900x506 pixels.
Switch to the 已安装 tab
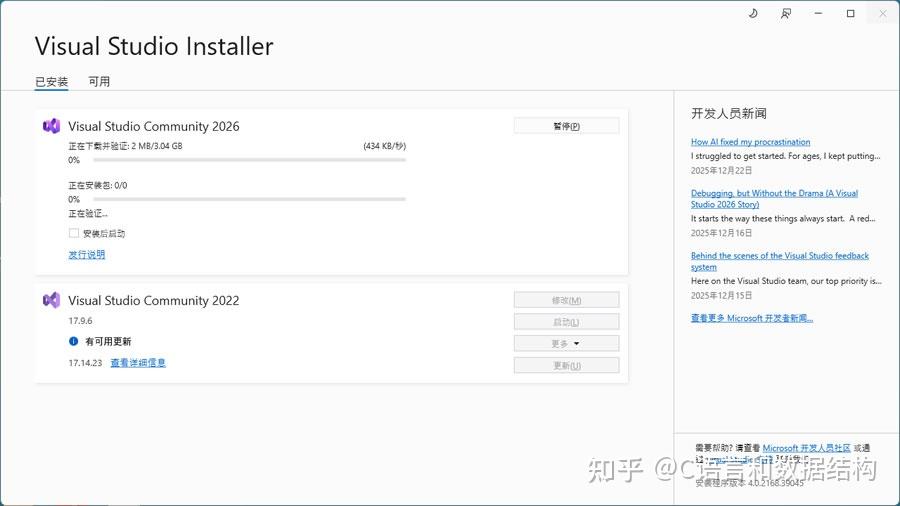(x=52, y=81)
